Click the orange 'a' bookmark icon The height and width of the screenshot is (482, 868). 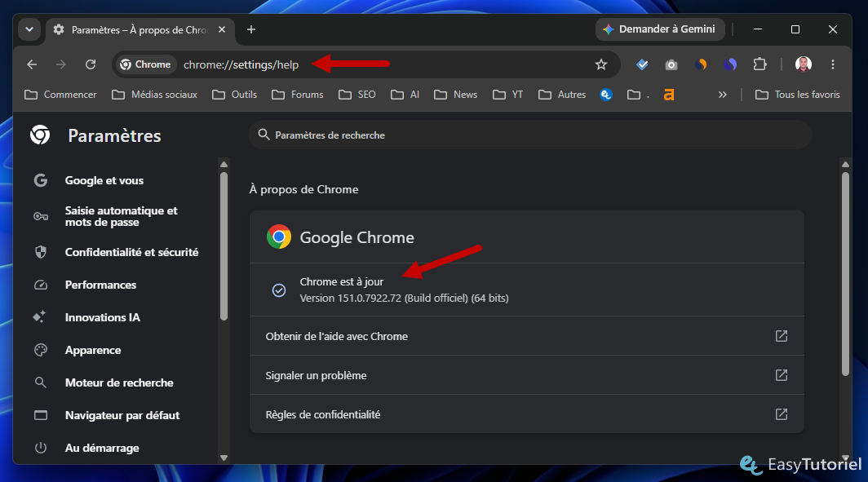(x=669, y=95)
